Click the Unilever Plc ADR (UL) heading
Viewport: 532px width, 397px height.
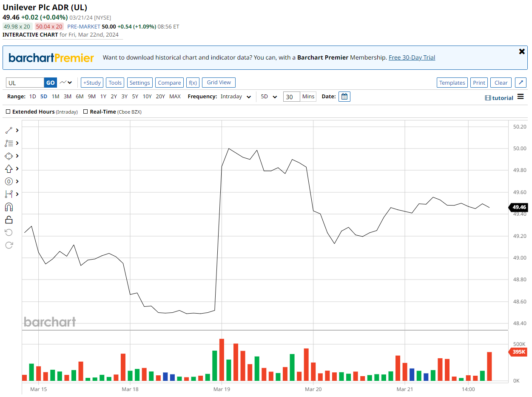45,8
